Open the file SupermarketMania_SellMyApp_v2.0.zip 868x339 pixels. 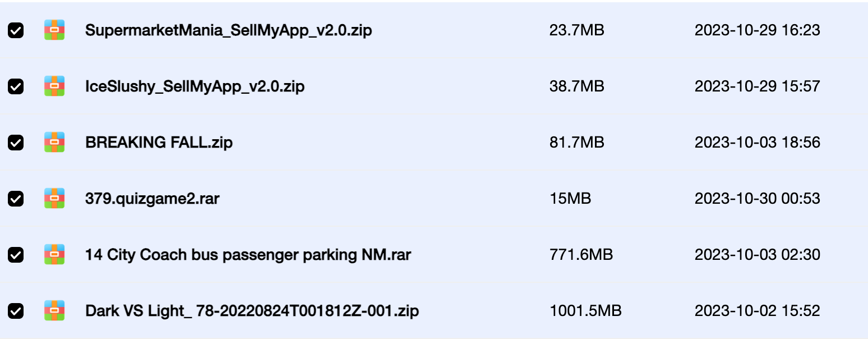pyautogui.click(x=228, y=30)
